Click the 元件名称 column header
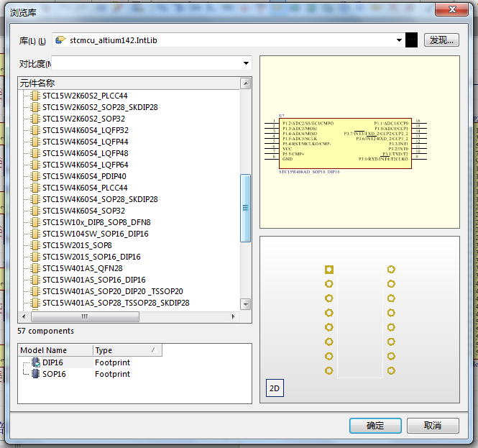 coord(129,83)
